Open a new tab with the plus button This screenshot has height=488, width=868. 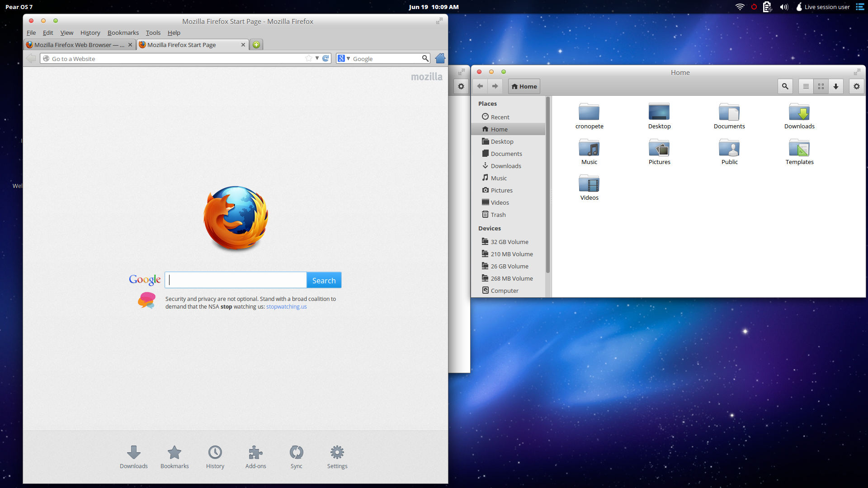[x=256, y=45]
